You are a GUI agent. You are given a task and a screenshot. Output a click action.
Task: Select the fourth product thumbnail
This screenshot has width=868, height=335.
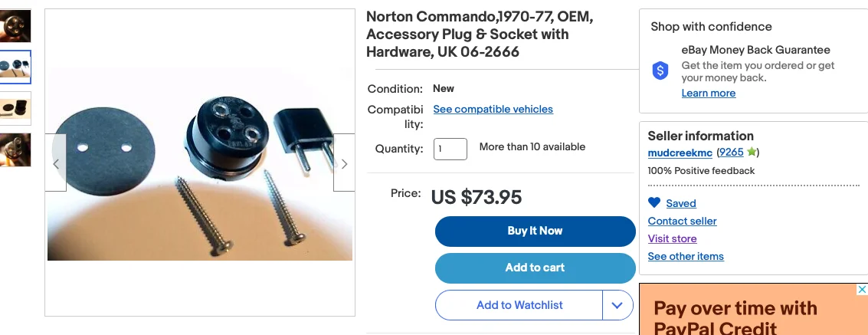15,149
